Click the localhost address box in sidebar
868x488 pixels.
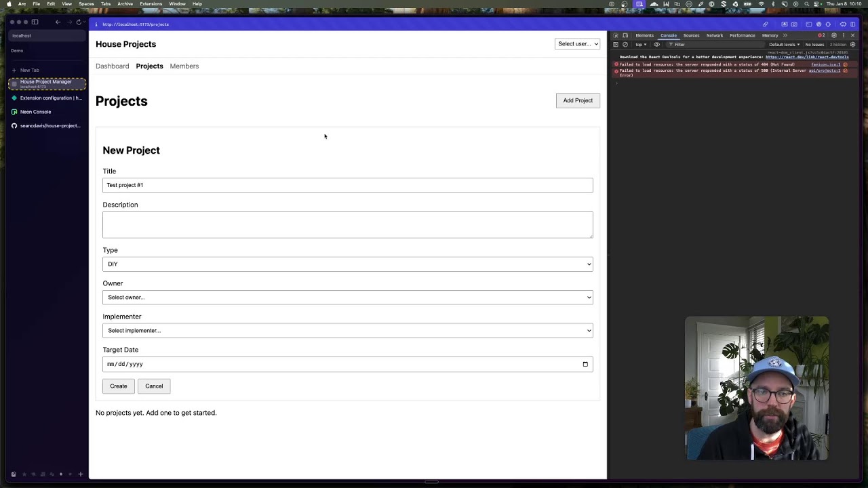(x=47, y=36)
